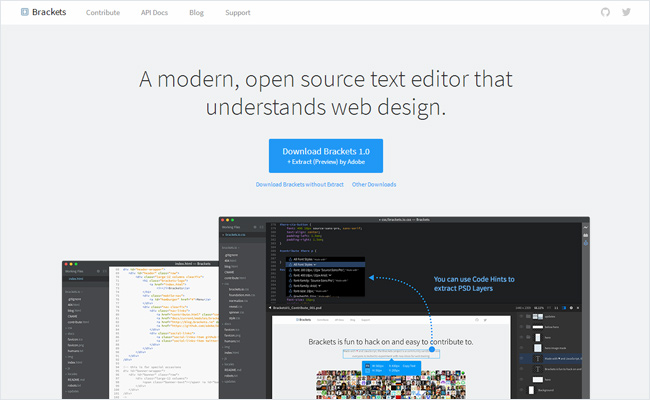Image resolution: width=650 pixels, height=400 pixels.
Task: Choose highlighted 'All Font Styles' code hint
Action: tap(326, 264)
